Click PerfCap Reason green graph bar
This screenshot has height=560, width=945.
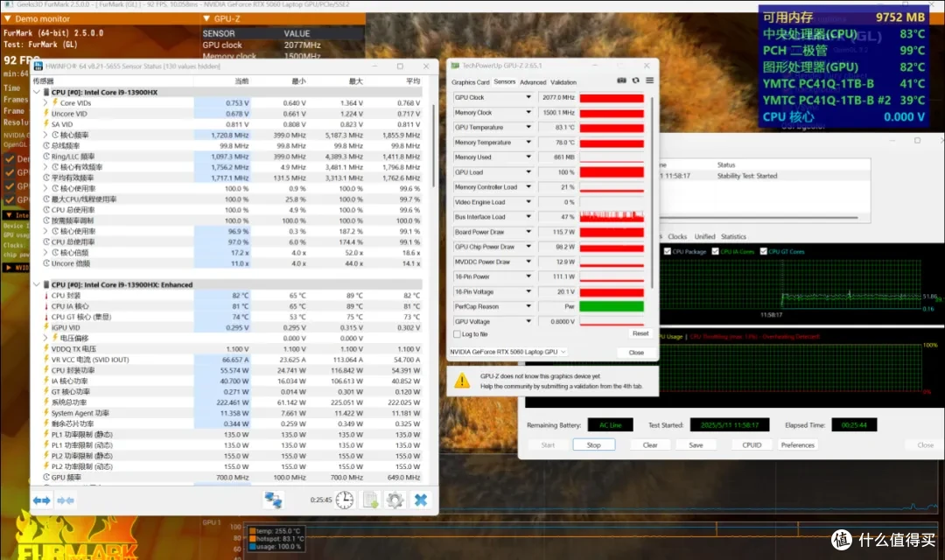611,306
